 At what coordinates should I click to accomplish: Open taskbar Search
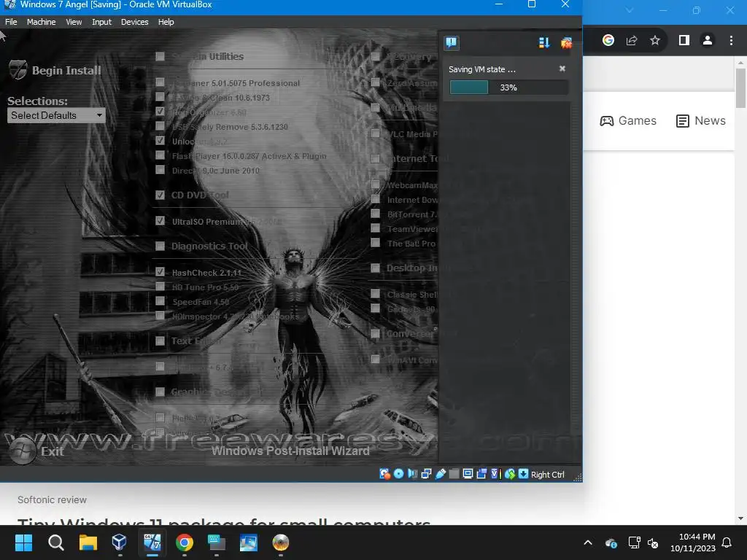pos(55,542)
